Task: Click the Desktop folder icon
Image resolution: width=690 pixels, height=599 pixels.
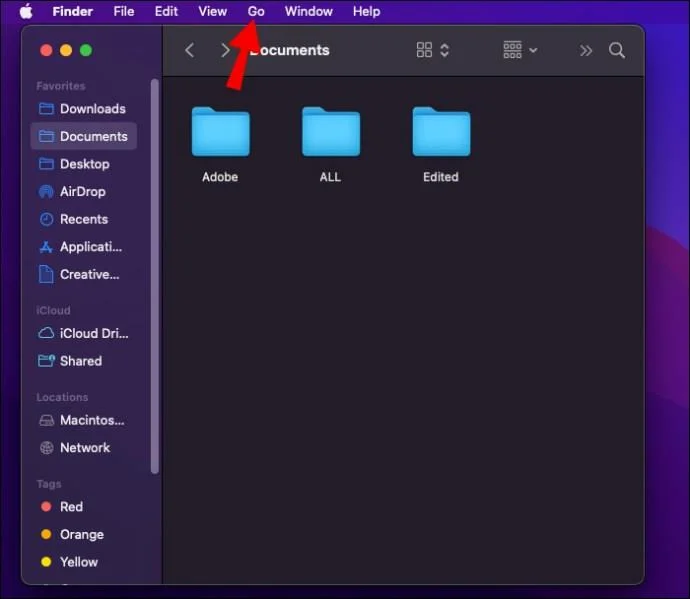Action: (x=46, y=164)
